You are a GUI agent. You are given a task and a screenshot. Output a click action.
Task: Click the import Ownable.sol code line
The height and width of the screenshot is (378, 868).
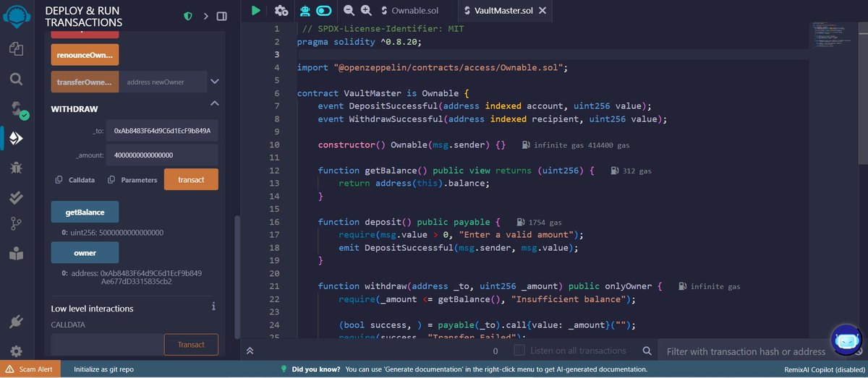click(433, 67)
